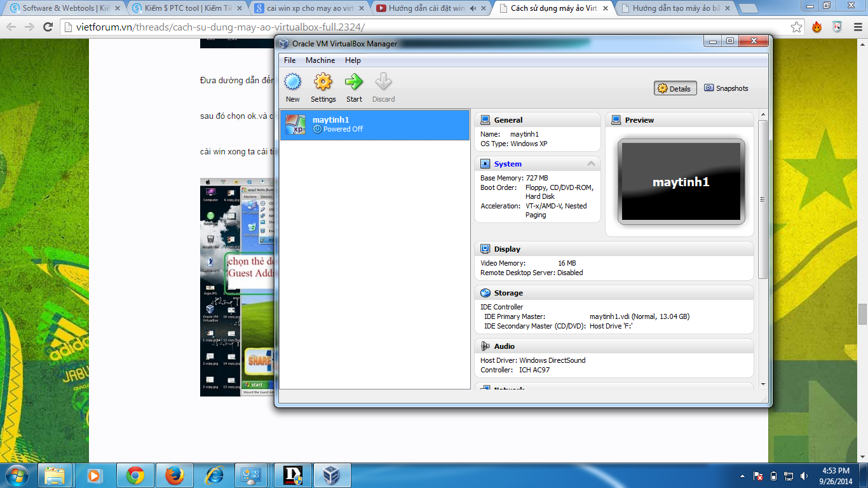The width and height of the screenshot is (868, 488).
Task: Click the Details view button
Action: pos(675,88)
